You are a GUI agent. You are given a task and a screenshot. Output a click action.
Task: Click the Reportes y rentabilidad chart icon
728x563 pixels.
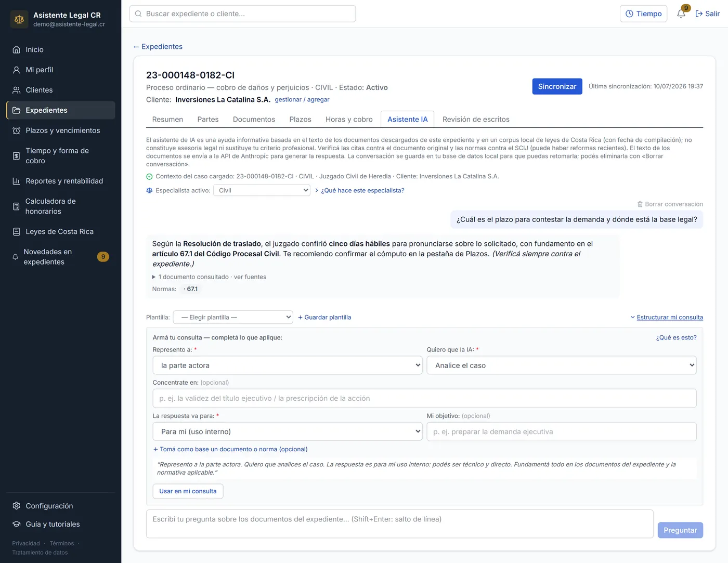[x=16, y=181]
